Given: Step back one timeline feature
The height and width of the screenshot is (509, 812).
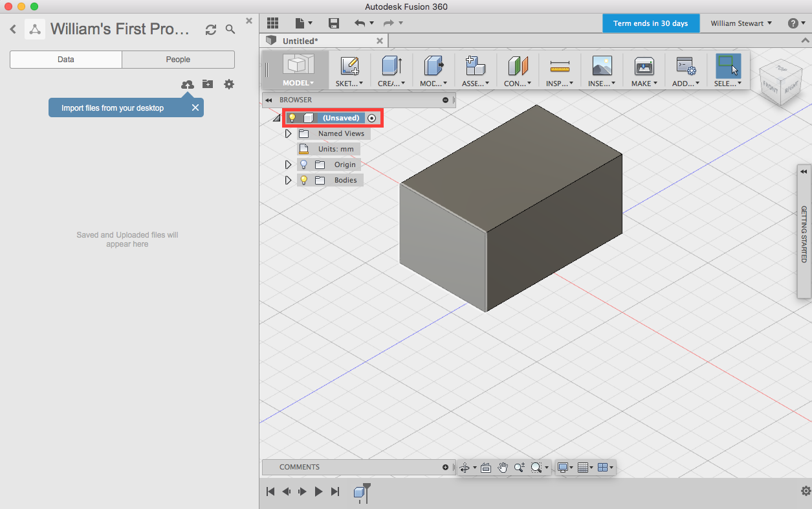Looking at the screenshot, I should click(x=287, y=492).
